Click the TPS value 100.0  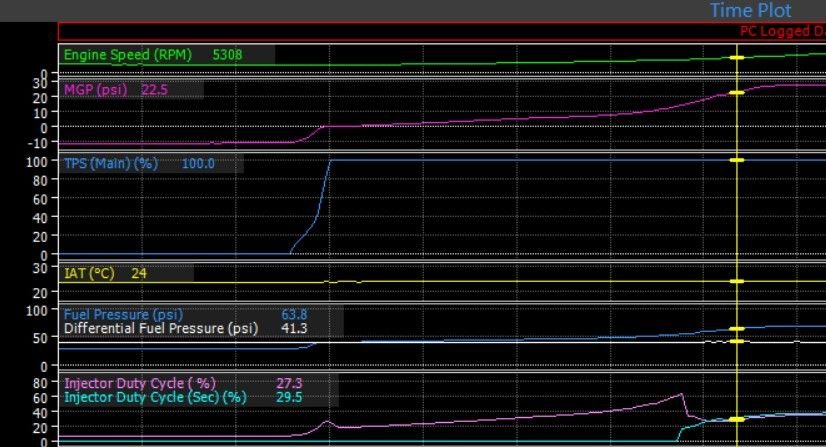(198, 163)
